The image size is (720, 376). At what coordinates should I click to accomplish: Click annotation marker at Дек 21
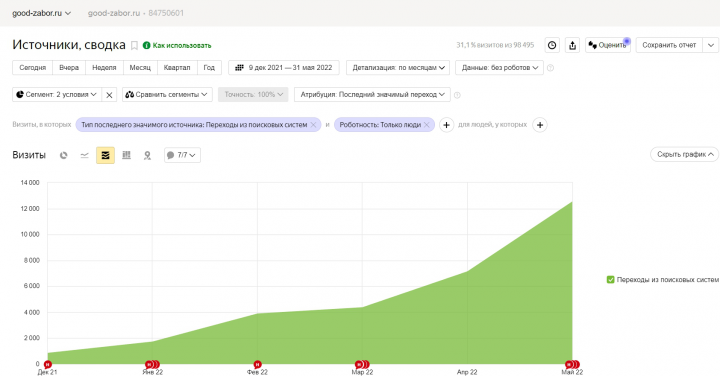pos(47,365)
